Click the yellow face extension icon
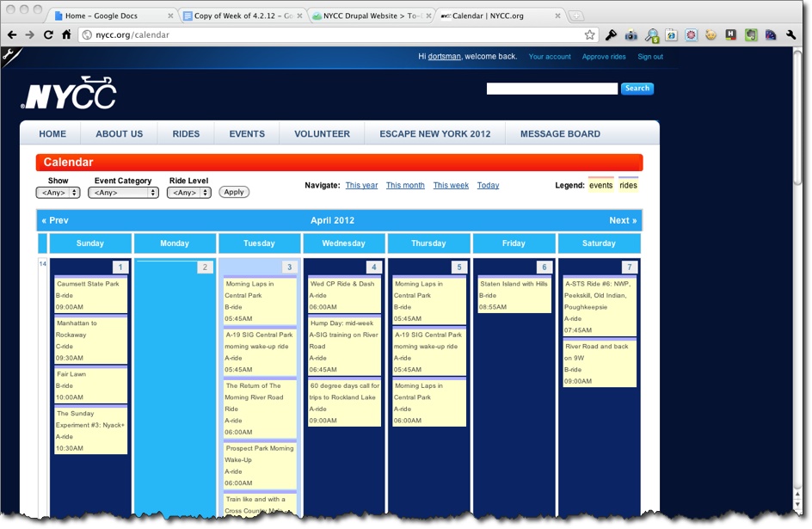This screenshot has height=529, width=812. click(711, 35)
